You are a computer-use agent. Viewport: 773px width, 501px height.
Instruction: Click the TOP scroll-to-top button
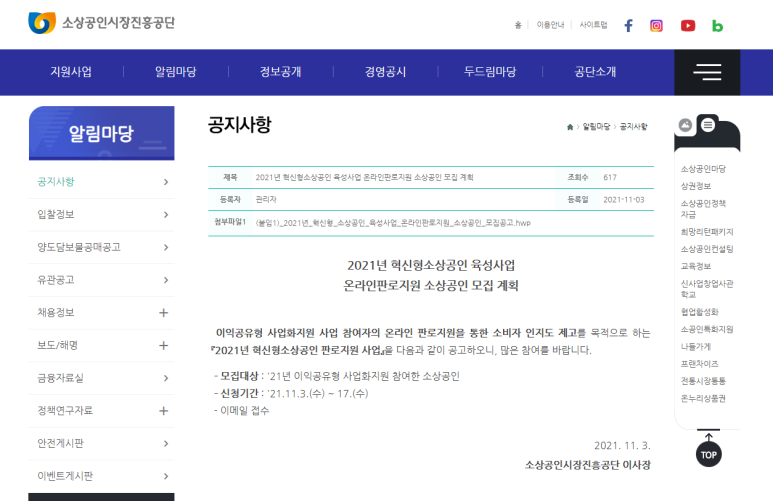(708, 454)
